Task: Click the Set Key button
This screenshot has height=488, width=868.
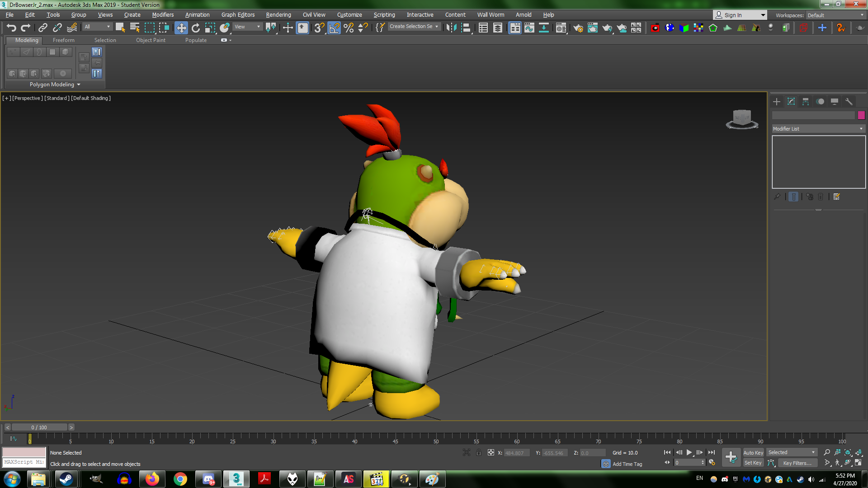Action: pos(753,463)
